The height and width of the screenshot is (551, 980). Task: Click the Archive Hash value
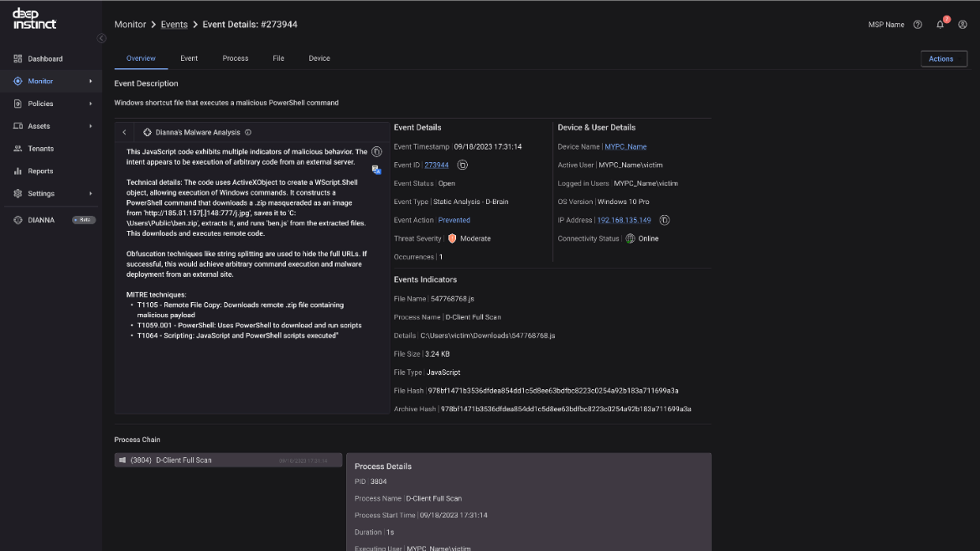point(566,409)
